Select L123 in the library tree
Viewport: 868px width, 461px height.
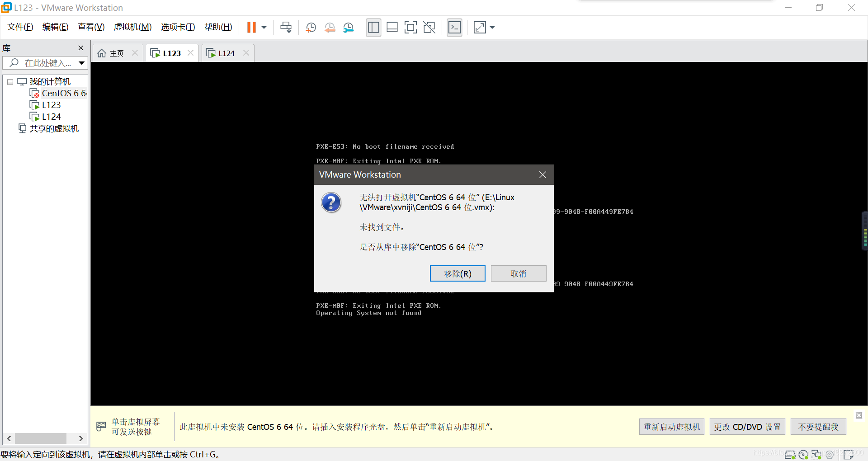click(51, 105)
